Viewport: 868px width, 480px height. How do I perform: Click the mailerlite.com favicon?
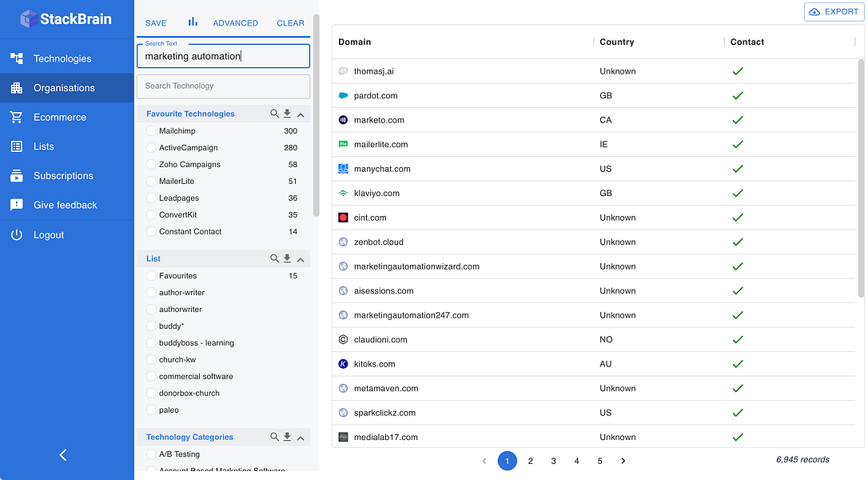343,144
